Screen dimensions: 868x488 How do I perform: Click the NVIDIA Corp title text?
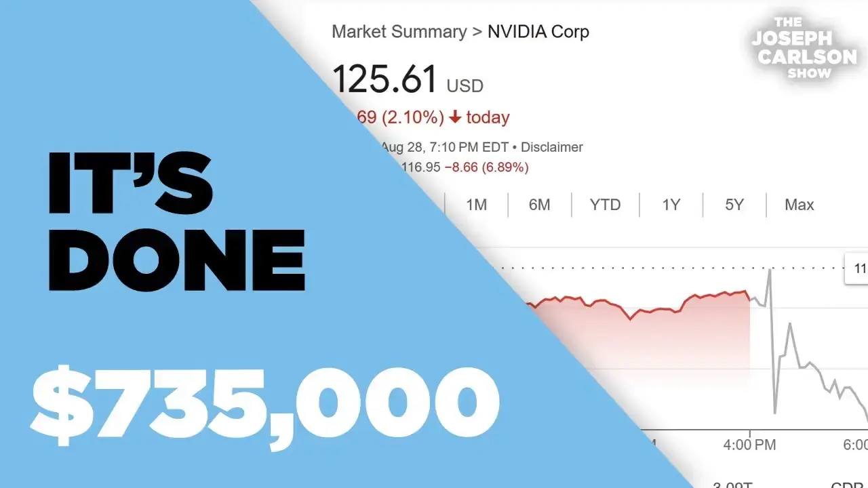point(538,32)
